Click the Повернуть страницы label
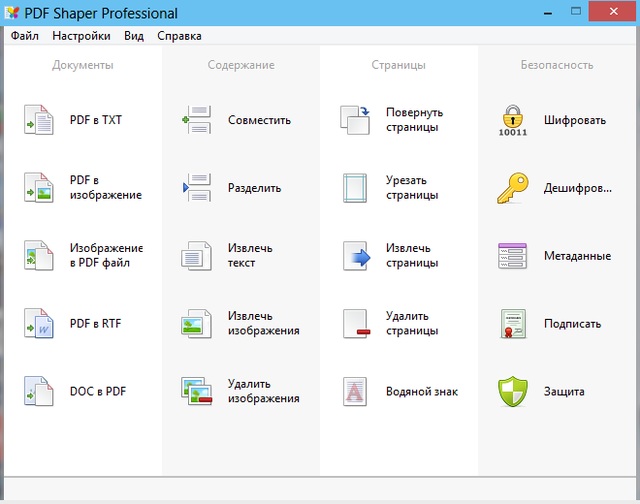Image resolution: width=640 pixels, height=504 pixels. pos(414,120)
